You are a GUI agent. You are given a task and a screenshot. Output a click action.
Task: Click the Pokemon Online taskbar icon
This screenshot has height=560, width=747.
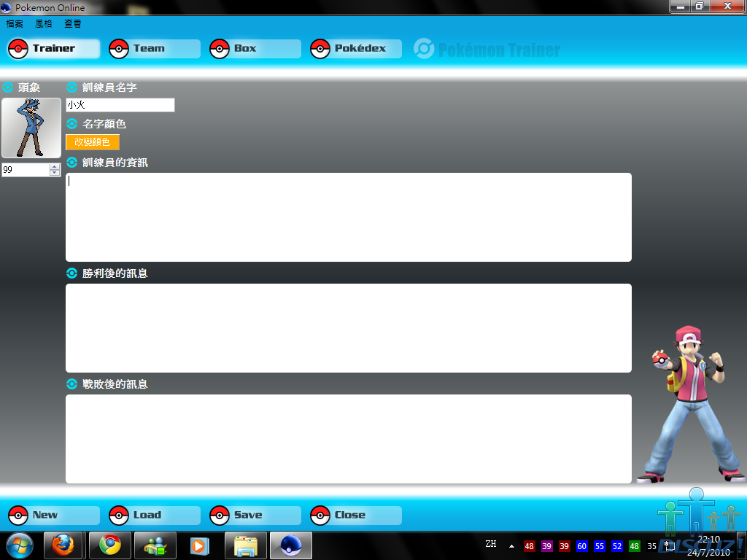pyautogui.click(x=291, y=545)
